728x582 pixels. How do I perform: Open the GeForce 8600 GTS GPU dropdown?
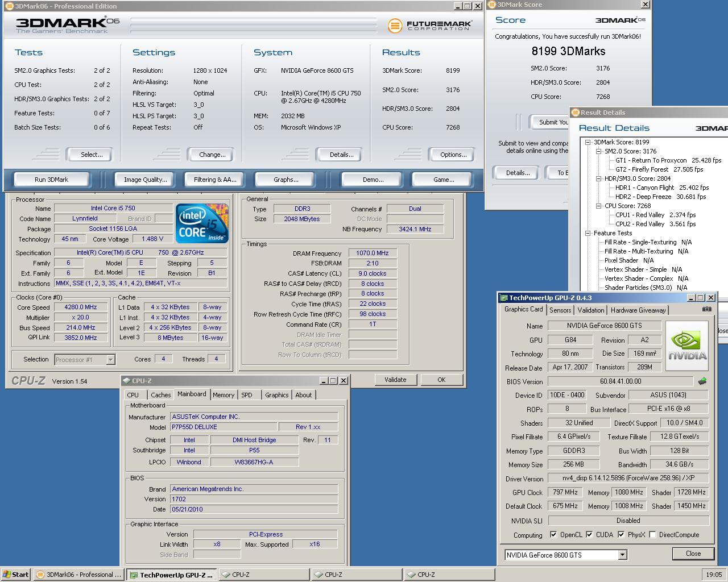click(x=622, y=555)
